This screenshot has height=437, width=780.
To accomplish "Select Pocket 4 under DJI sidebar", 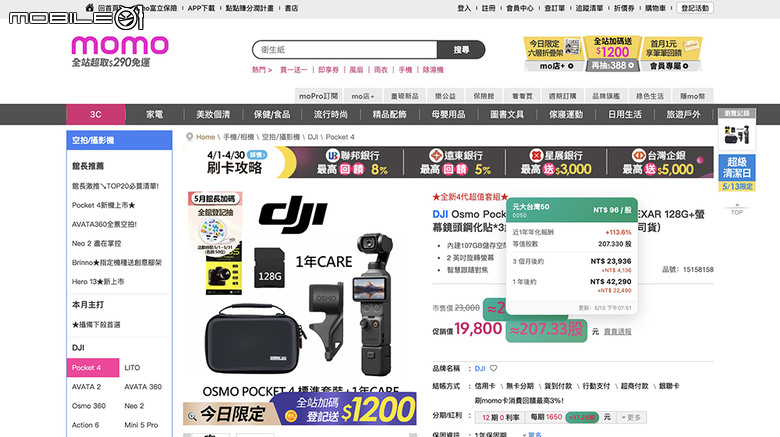I will (93, 367).
